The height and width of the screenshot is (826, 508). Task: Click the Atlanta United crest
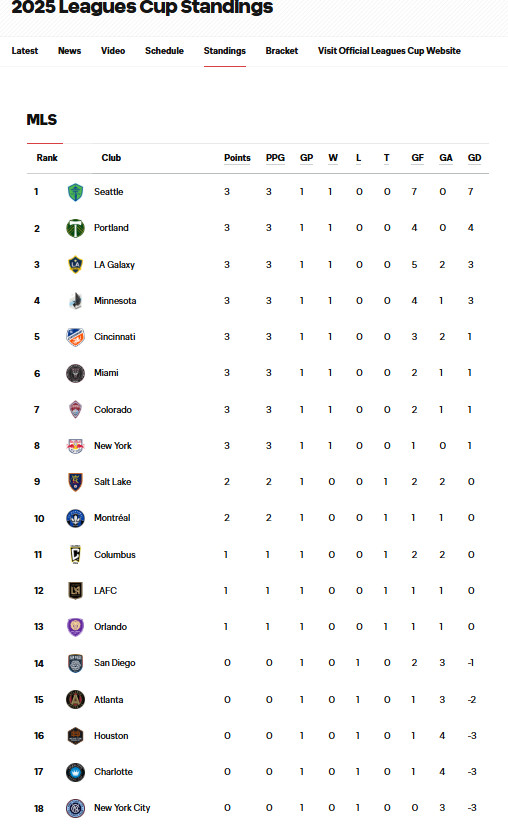75,700
